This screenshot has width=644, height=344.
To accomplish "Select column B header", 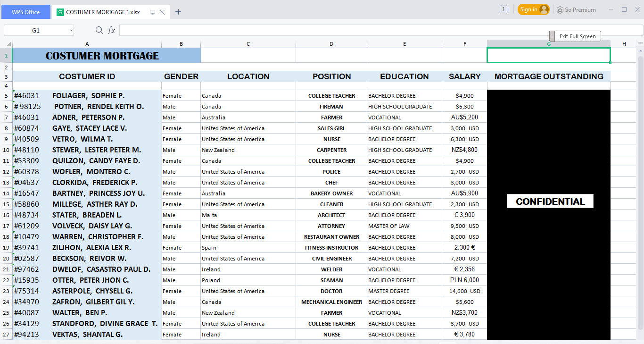I will tap(181, 44).
